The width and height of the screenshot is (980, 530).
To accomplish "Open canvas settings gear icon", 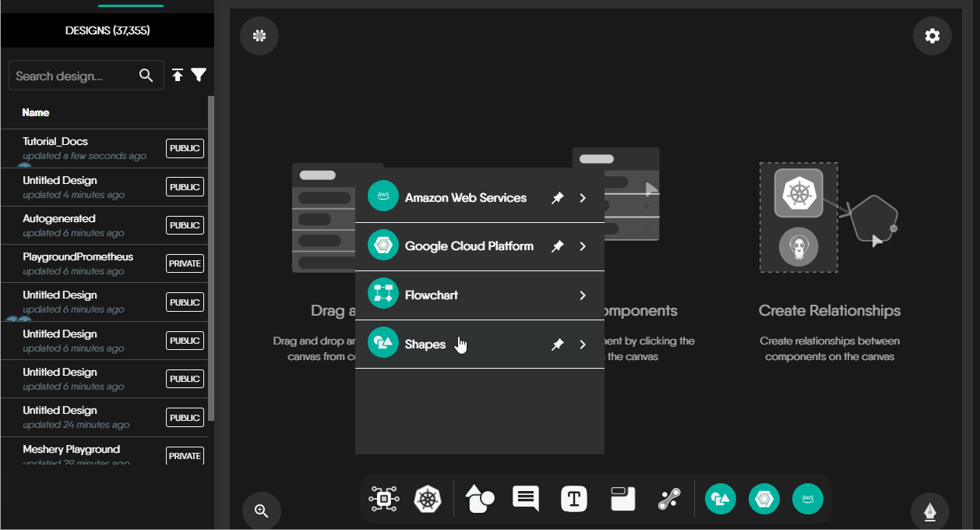I will click(932, 36).
